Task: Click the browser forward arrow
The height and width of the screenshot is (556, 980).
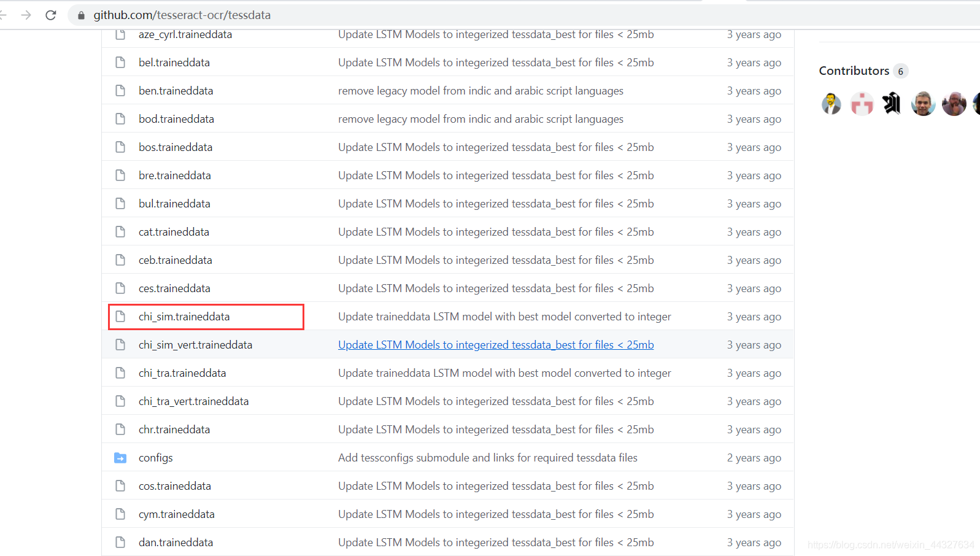Action: pyautogui.click(x=26, y=15)
